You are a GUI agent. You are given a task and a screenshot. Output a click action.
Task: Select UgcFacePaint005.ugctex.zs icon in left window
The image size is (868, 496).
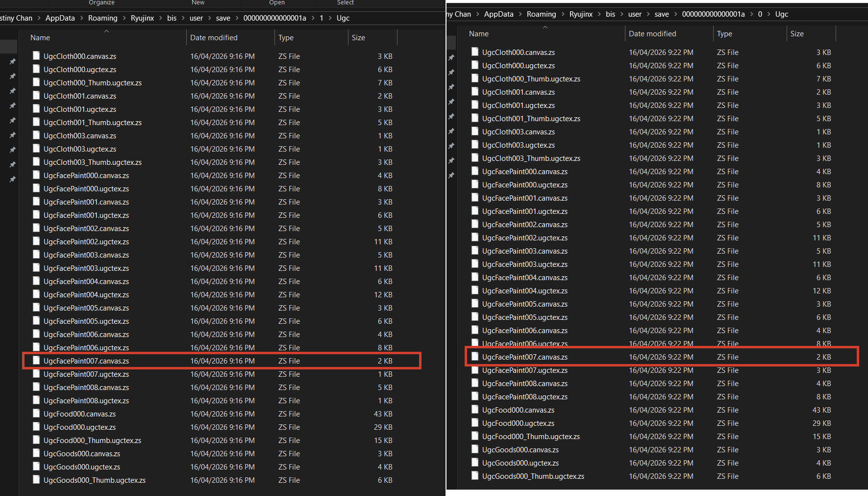[x=36, y=320]
